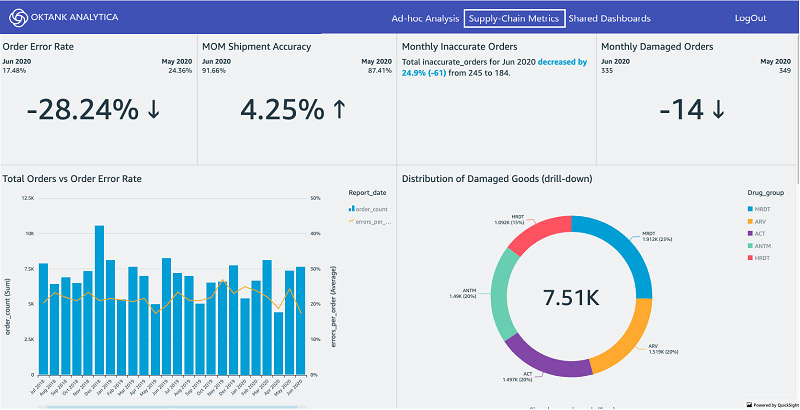The image size is (800, 410).
Task: Click the errors_per_order line legend icon
Action: pos(351,221)
